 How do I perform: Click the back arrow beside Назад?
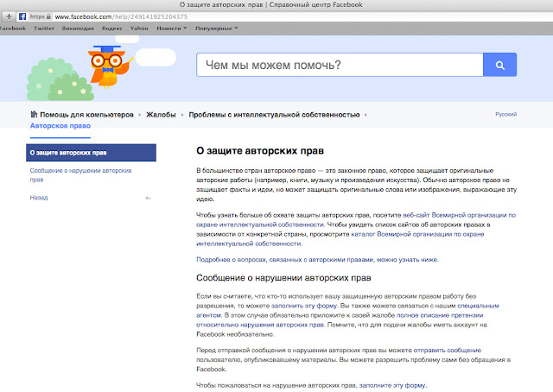point(148,198)
